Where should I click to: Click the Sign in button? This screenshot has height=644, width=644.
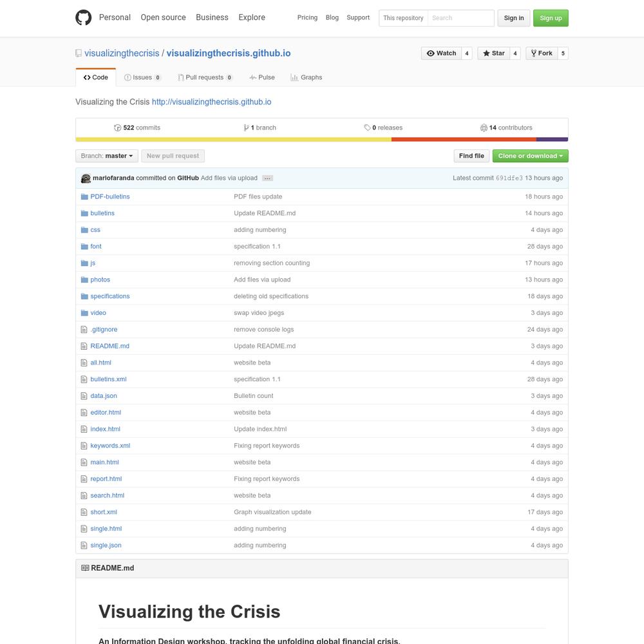[514, 18]
